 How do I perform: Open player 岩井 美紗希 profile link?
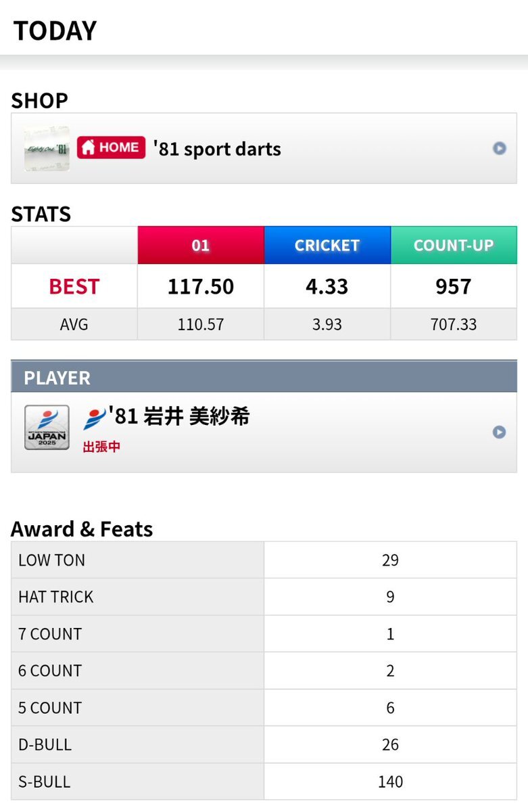(x=181, y=417)
